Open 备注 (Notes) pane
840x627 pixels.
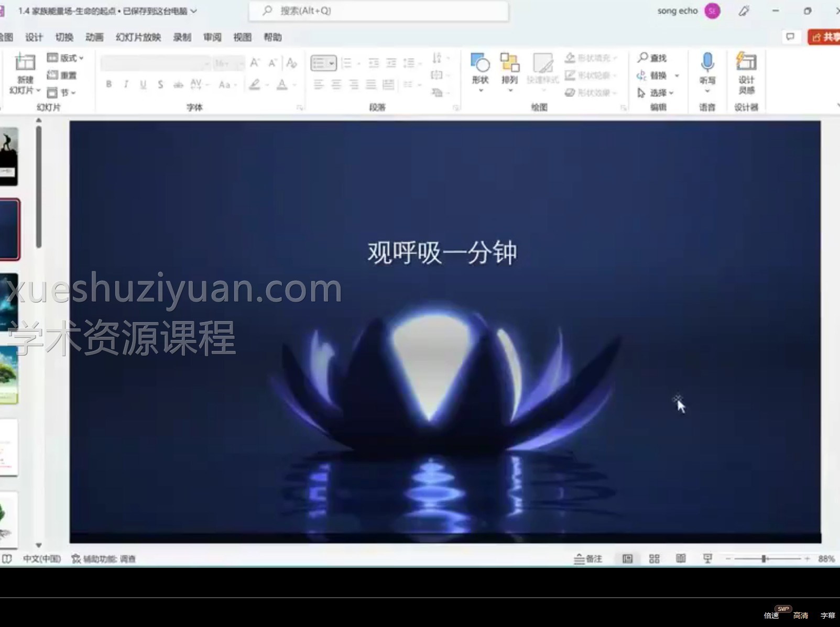point(589,558)
